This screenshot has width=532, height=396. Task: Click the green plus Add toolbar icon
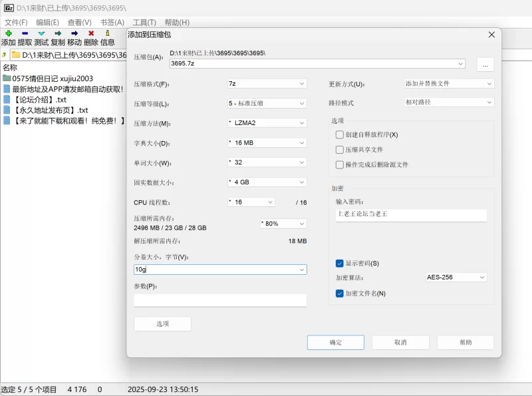(8, 33)
